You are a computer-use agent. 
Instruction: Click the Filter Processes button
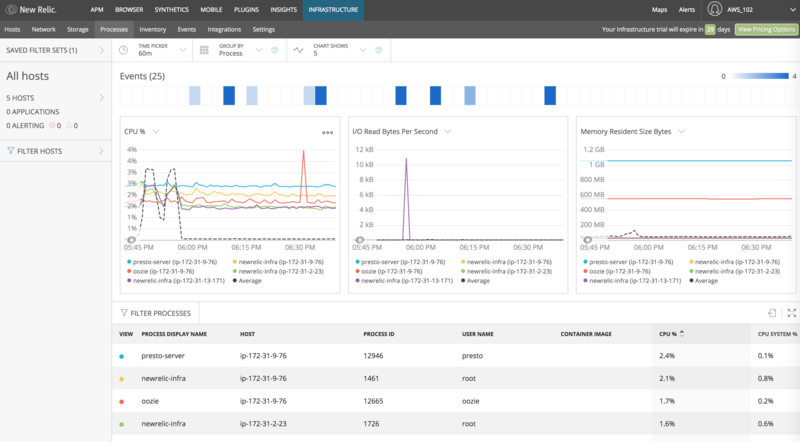(156, 313)
